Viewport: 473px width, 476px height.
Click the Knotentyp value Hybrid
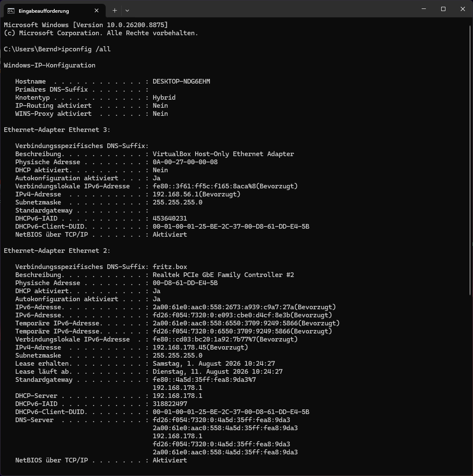pos(164,98)
